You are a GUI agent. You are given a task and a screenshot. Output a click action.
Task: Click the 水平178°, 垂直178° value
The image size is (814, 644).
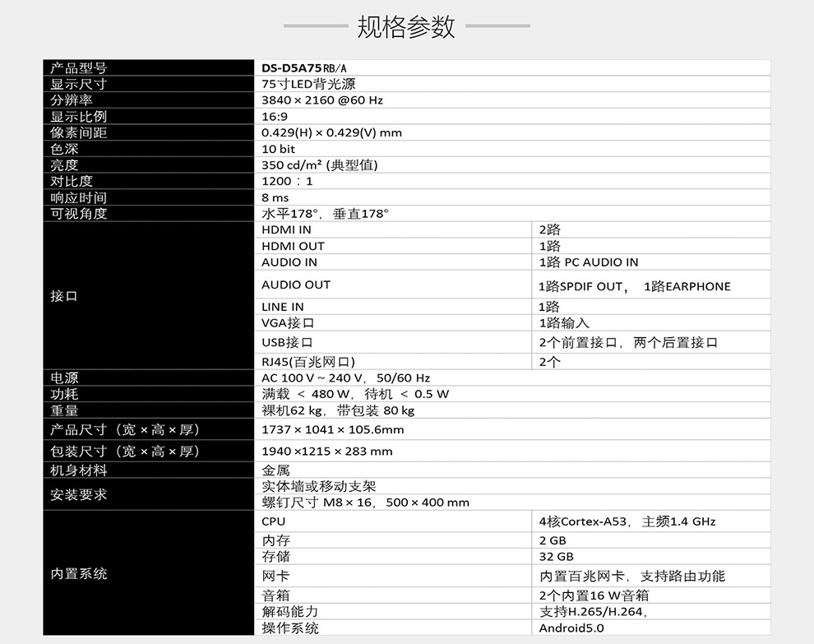[326, 214]
